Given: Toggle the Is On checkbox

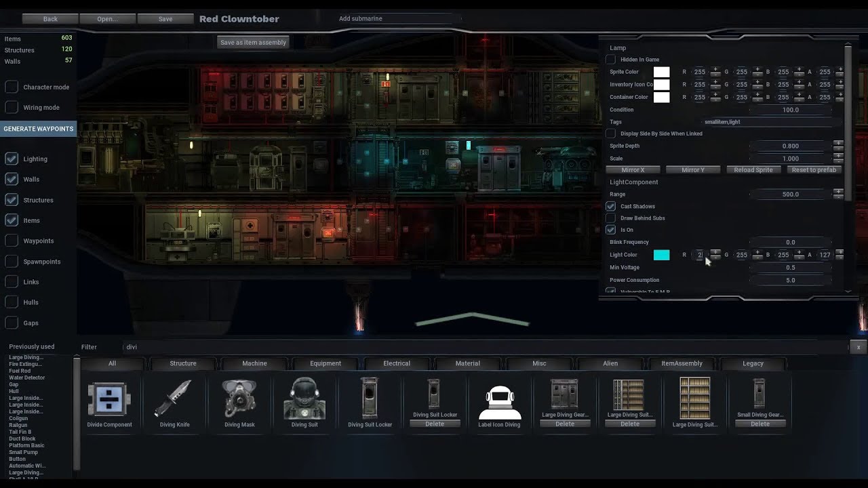Looking at the screenshot, I should click(x=611, y=230).
